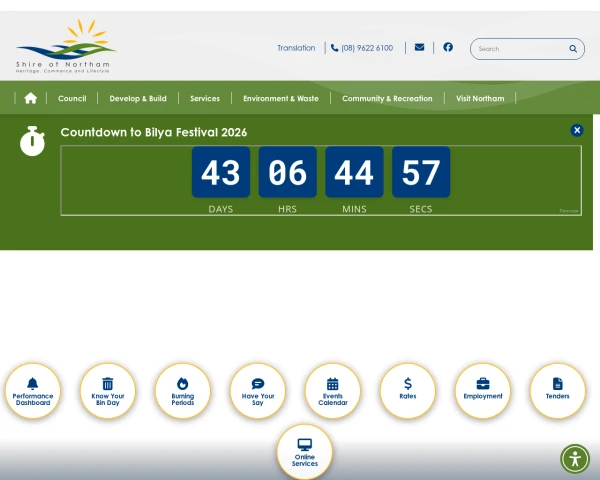Open the Performance Dashboard bell shortcut
This screenshot has width=600, height=480.
click(x=33, y=391)
